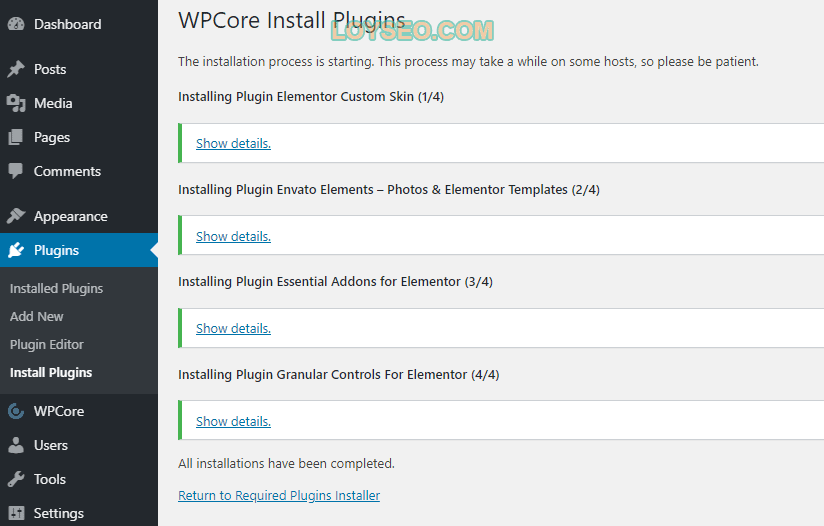Expand details for Essential Addons for Elementor

233,328
